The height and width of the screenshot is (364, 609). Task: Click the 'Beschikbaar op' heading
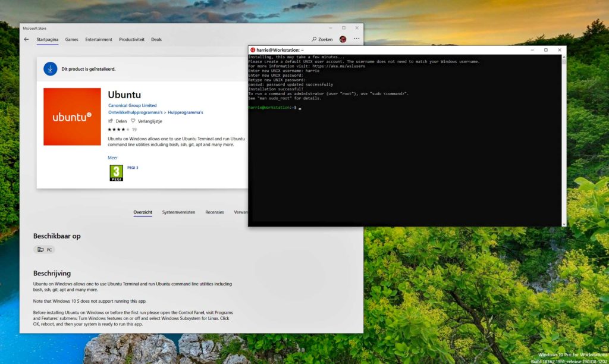point(56,236)
